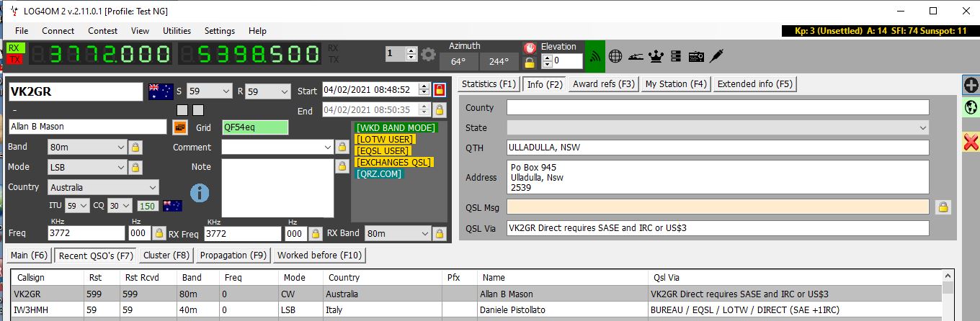Switch to Statistics (F1) tab
Screen dimensions: 980x321
click(x=489, y=84)
